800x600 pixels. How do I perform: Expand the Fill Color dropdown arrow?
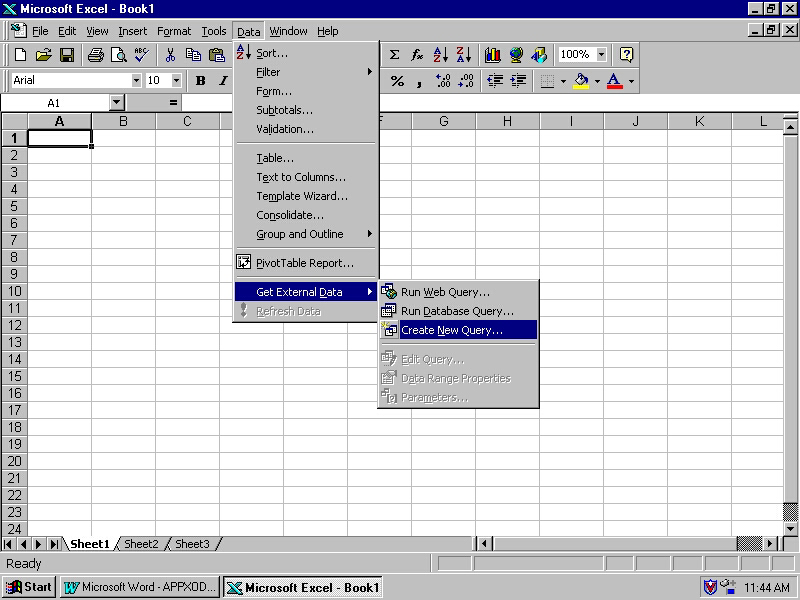point(597,81)
